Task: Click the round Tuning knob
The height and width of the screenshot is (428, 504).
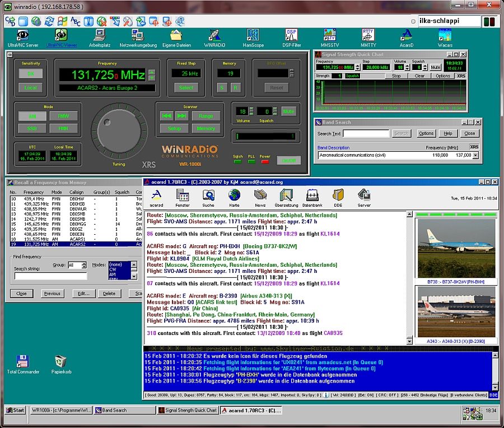Action: coord(118,131)
